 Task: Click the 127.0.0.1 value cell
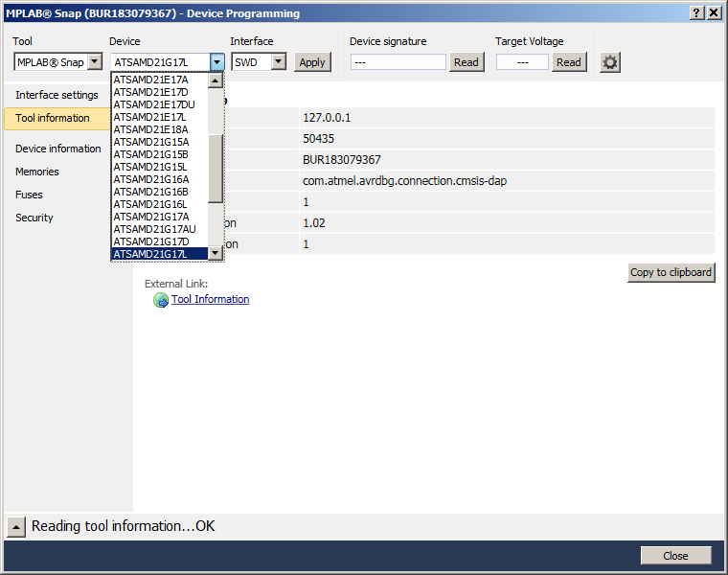click(507, 118)
